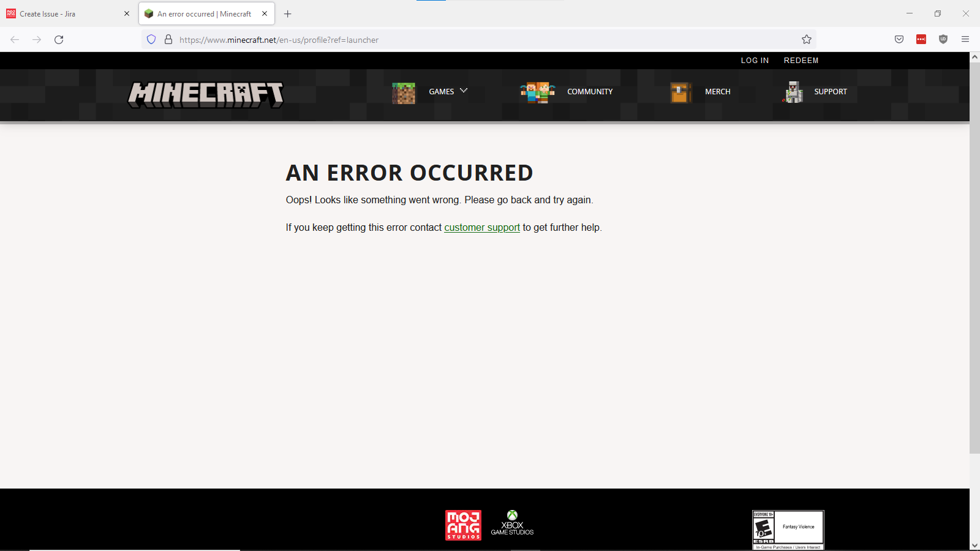This screenshot has width=980, height=551.
Task: Click the Minecraft logo in the header
Action: 206,94
